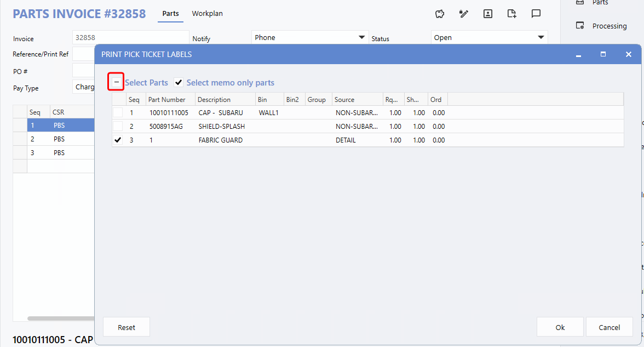Maximize the Print Pick Ticket Labels dialog
Screen dimensions: 644x347
point(603,54)
